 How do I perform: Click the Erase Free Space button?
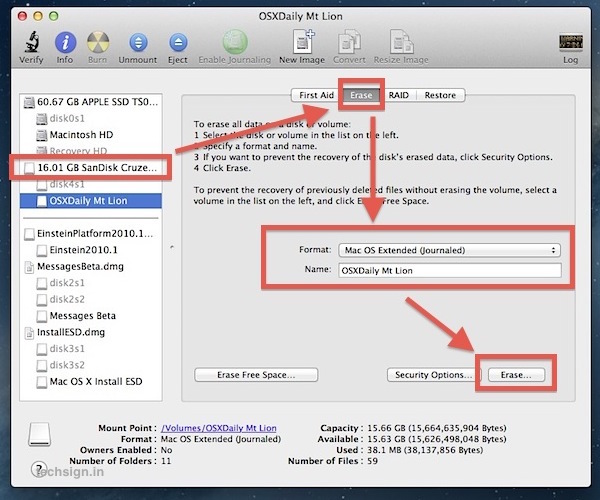click(x=256, y=375)
